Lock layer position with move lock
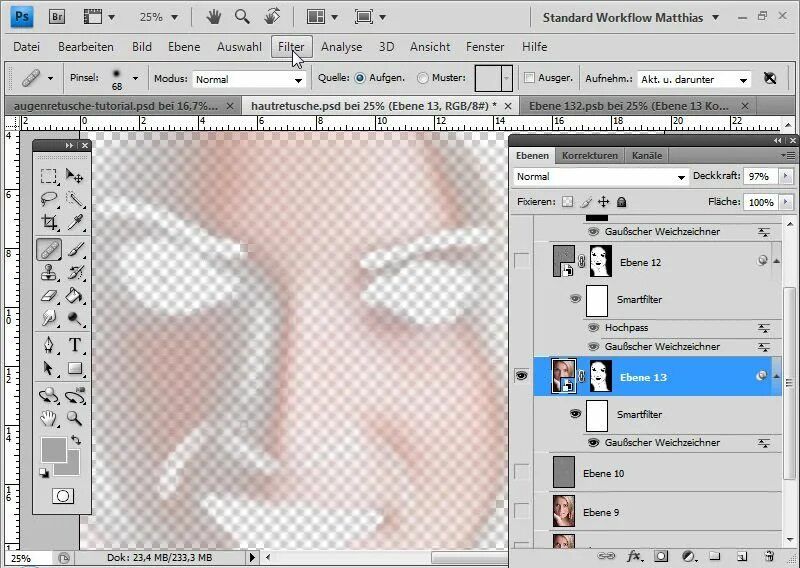Viewport: 800px width, 568px height. (603, 202)
